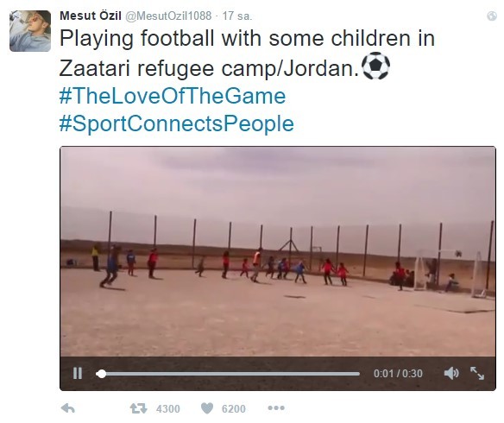Open the Mesut Özil display name
Screen dimensions: 504x423
[x=91, y=16]
